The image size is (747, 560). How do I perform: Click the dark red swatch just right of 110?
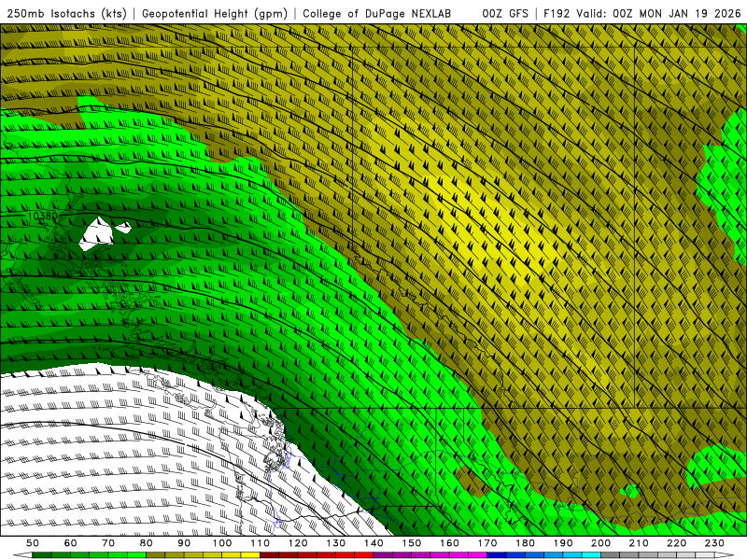(x=269, y=555)
